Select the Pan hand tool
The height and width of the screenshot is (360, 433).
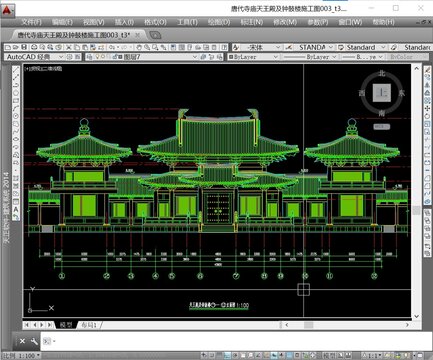(x=139, y=48)
